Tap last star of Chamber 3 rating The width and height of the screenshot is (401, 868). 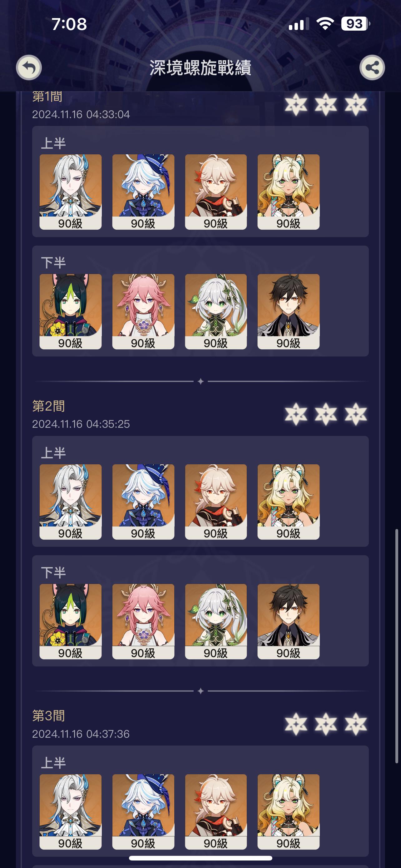coord(355,724)
